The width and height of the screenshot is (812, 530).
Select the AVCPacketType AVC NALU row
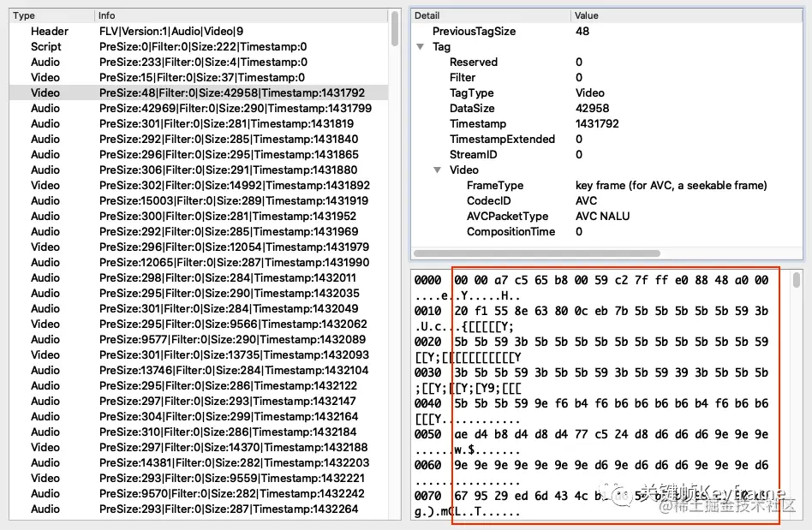[607, 217]
